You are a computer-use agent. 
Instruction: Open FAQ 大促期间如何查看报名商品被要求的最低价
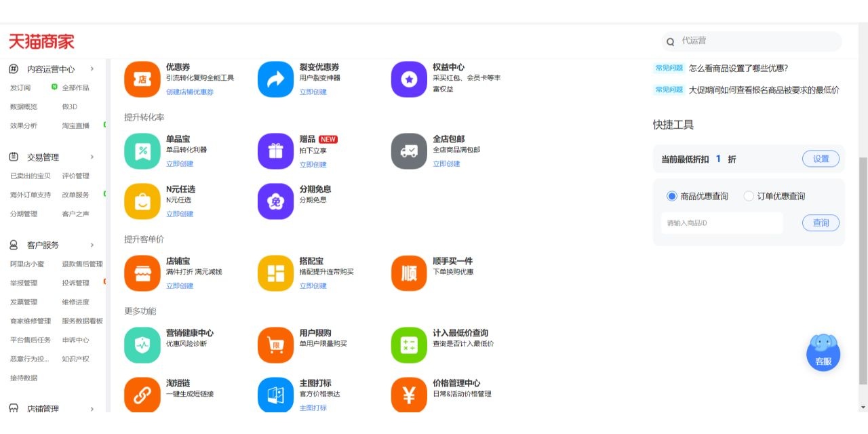pos(764,90)
